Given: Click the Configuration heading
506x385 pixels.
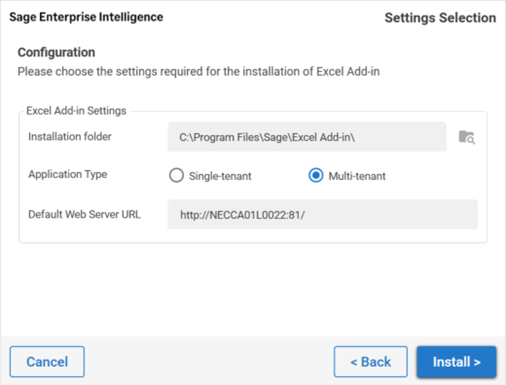Looking at the screenshot, I should (x=56, y=52).
